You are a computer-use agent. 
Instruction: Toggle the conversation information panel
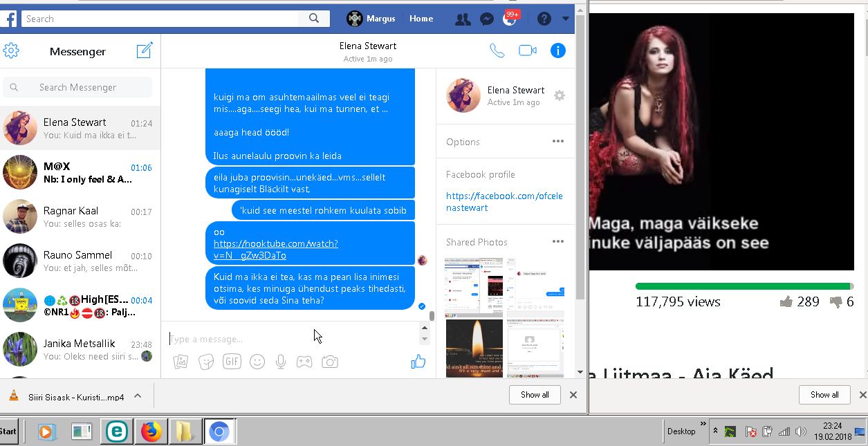[558, 50]
